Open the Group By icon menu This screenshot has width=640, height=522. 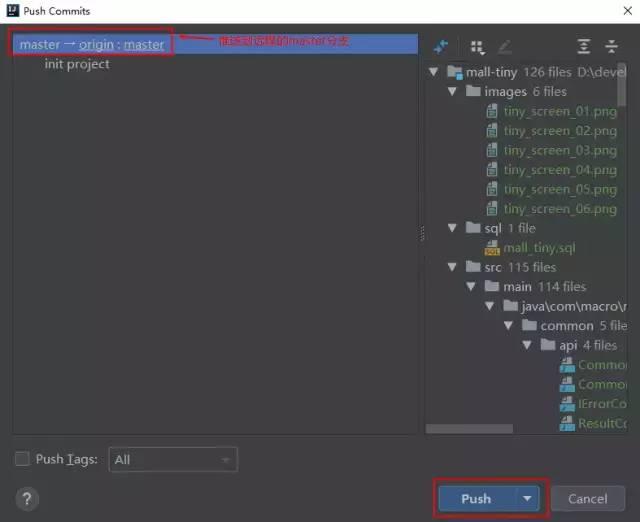477,47
